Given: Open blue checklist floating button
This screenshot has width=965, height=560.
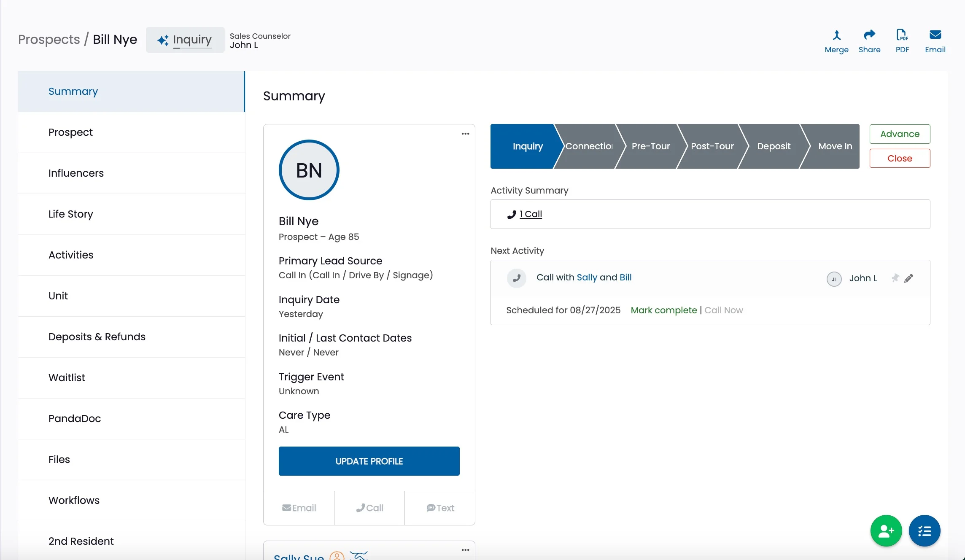Looking at the screenshot, I should pyautogui.click(x=924, y=530).
